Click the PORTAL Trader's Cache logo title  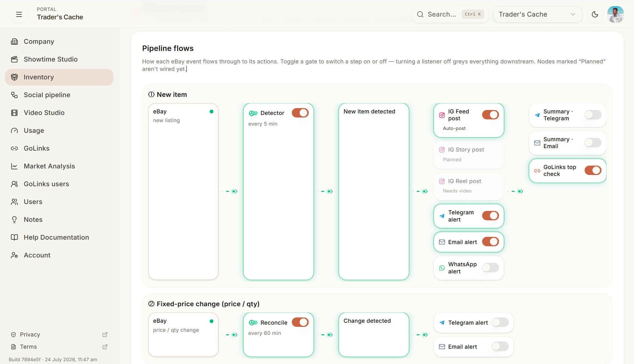pyautogui.click(x=60, y=14)
